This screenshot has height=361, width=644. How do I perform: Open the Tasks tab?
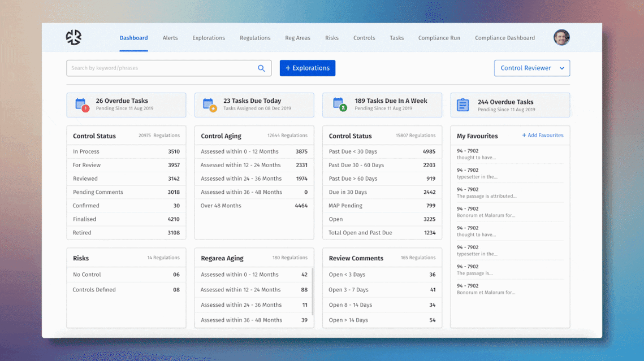397,38
